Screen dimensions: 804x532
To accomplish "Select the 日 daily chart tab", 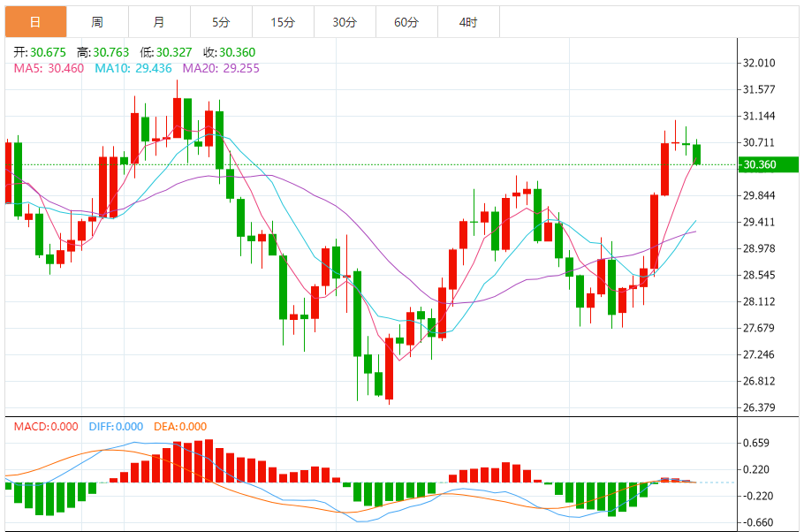I will pyautogui.click(x=36, y=22).
